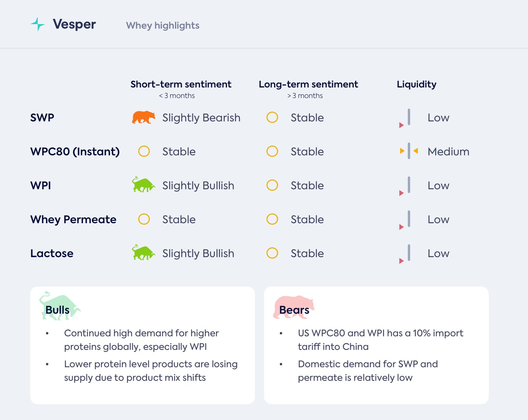Screen dimensions: 528x420
Task: Click the Slightly Bearish label for SWP
Action: pyautogui.click(x=201, y=118)
